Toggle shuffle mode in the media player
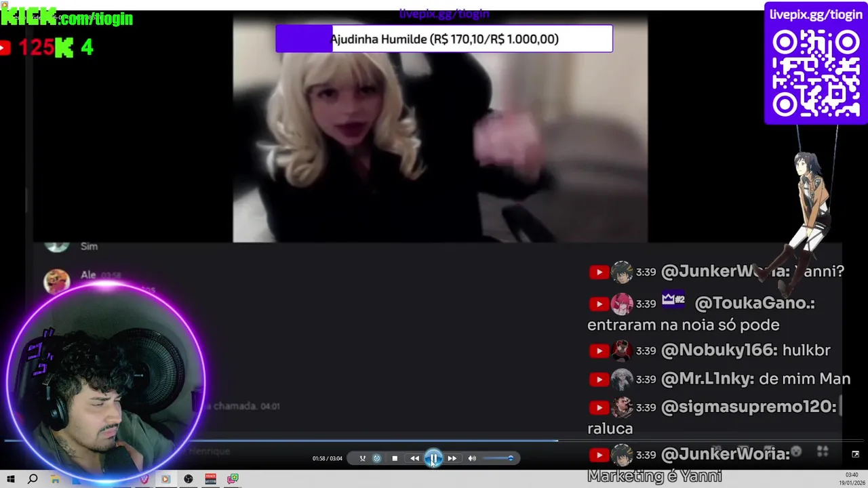 click(362, 459)
